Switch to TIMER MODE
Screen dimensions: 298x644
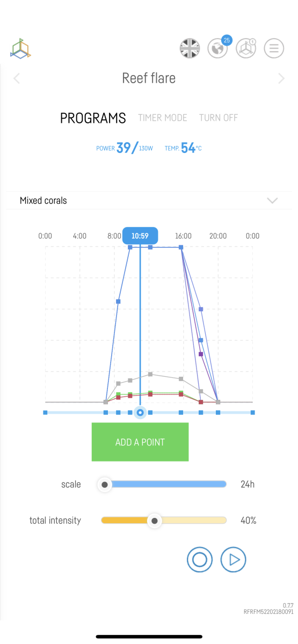tap(163, 118)
